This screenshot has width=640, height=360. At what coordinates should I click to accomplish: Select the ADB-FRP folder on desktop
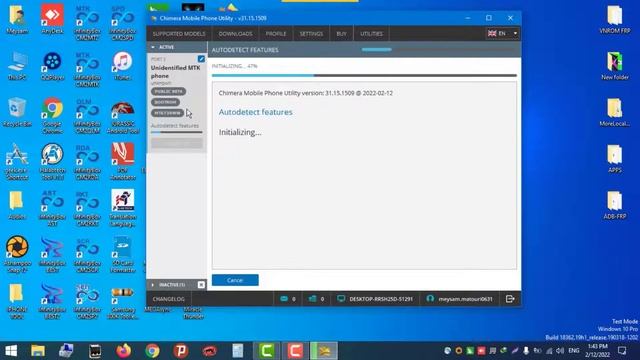click(615, 205)
